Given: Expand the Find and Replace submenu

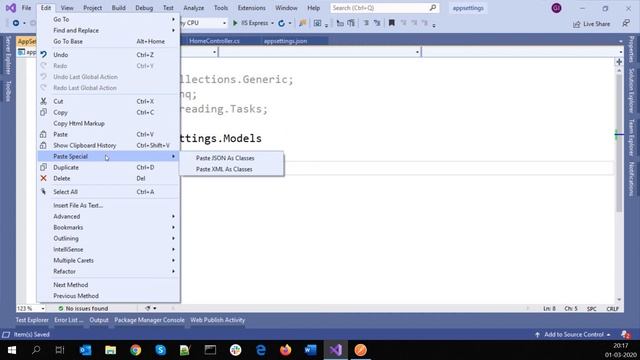Looking at the screenshot, I should pos(108,30).
